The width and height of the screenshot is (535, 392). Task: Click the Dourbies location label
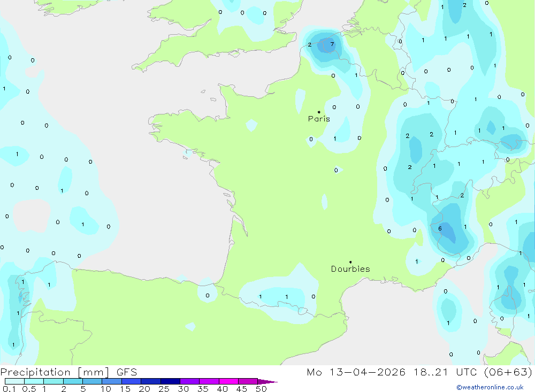point(350,269)
